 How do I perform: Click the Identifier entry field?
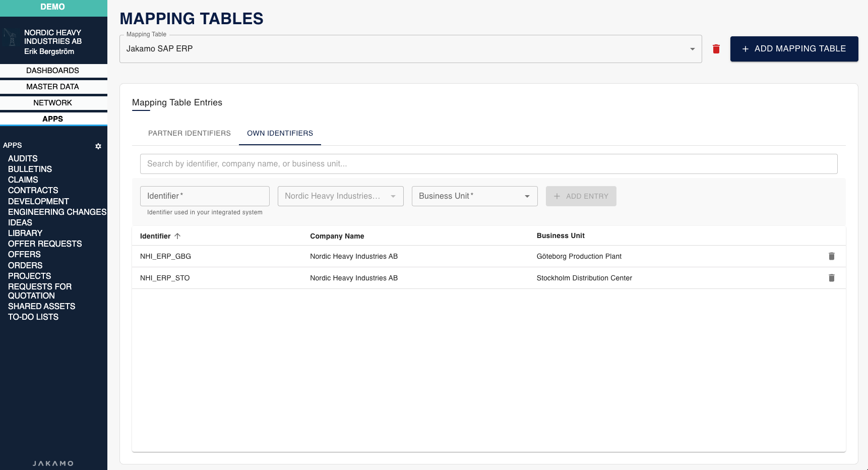click(x=204, y=196)
